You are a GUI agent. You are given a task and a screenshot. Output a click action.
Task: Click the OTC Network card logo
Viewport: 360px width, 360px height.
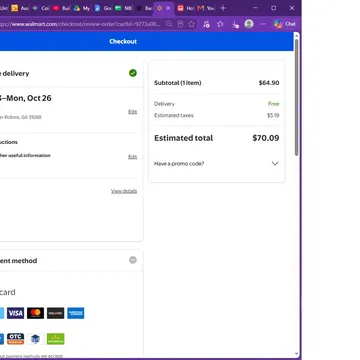point(16,339)
